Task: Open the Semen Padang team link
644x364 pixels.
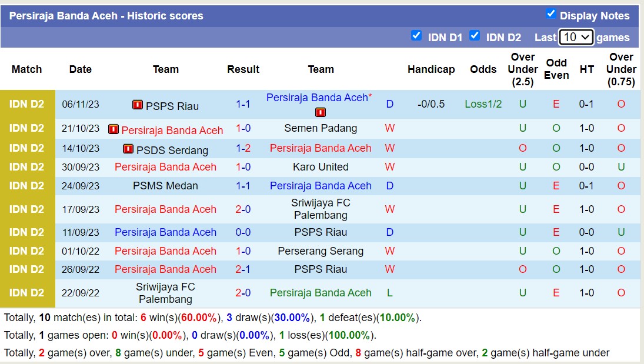Action: 321,128
